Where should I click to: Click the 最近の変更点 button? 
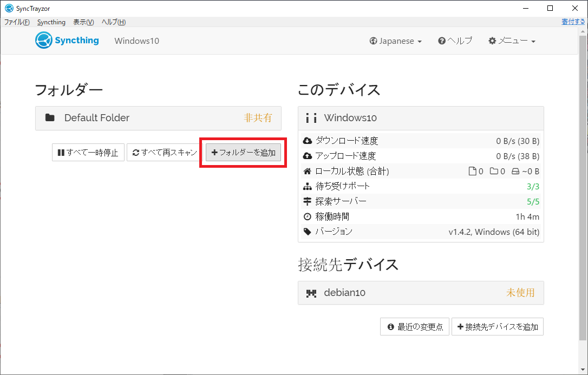click(415, 327)
